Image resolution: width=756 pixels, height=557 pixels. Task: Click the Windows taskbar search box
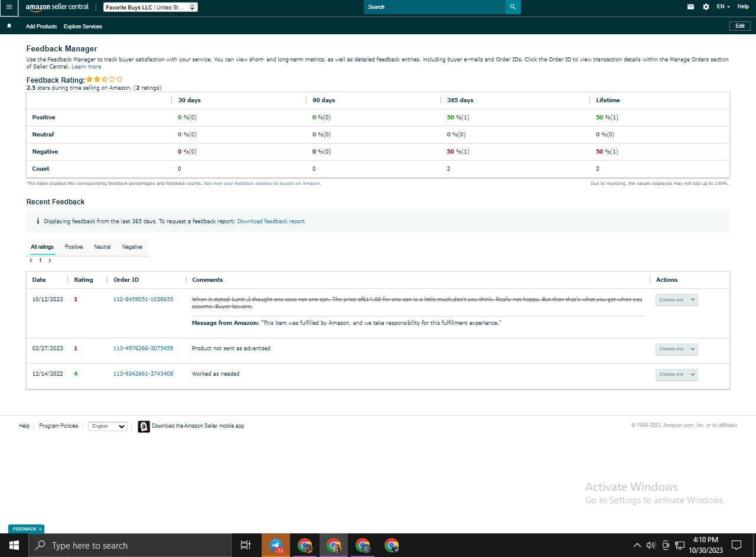coord(130,545)
